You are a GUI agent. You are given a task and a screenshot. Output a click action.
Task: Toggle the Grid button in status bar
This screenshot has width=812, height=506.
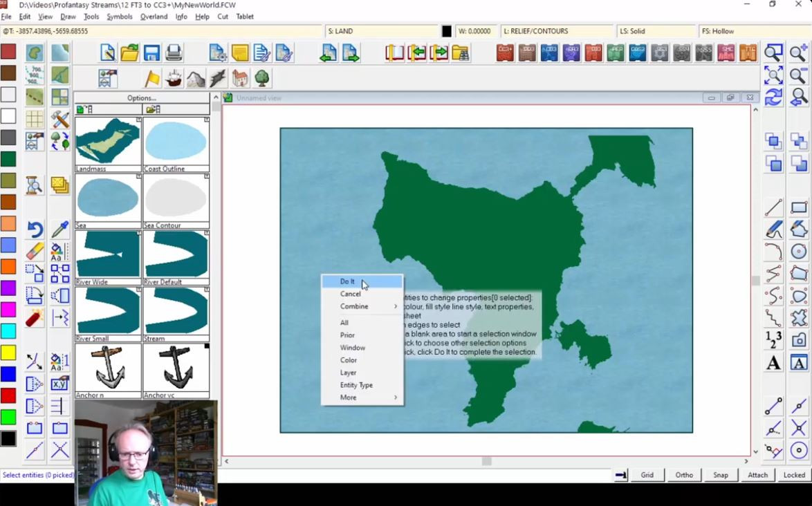(647, 475)
